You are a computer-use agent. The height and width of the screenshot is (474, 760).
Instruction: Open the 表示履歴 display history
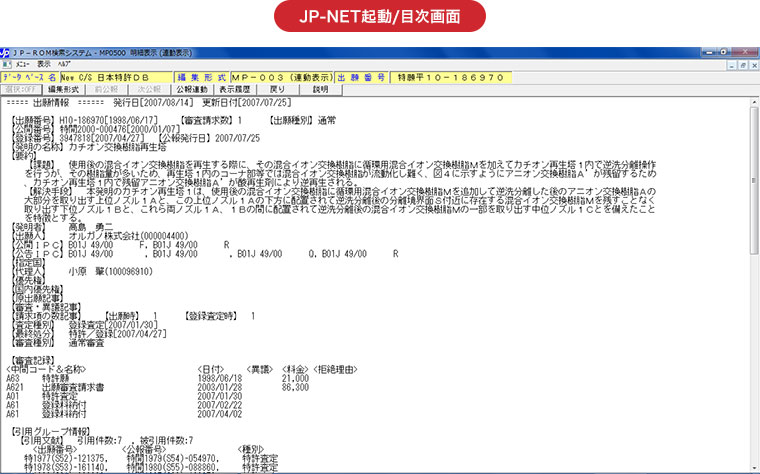[x=233, y=89]
